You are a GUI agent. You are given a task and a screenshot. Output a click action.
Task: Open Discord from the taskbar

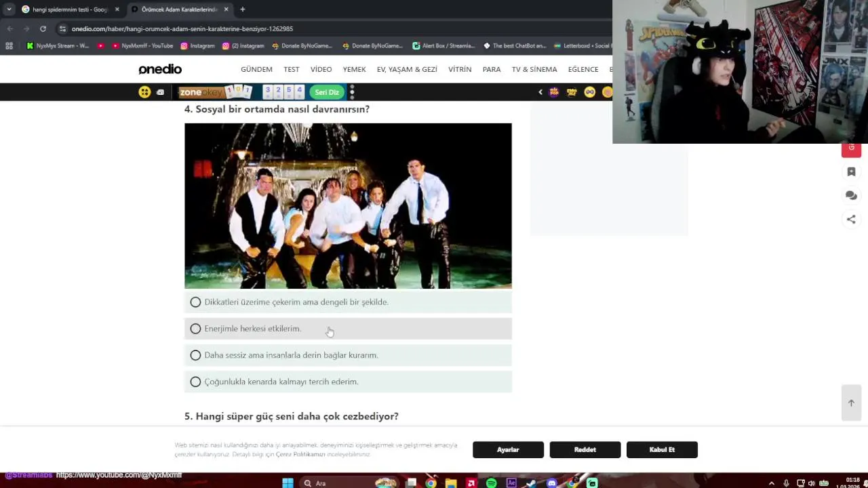pos(552,483)
